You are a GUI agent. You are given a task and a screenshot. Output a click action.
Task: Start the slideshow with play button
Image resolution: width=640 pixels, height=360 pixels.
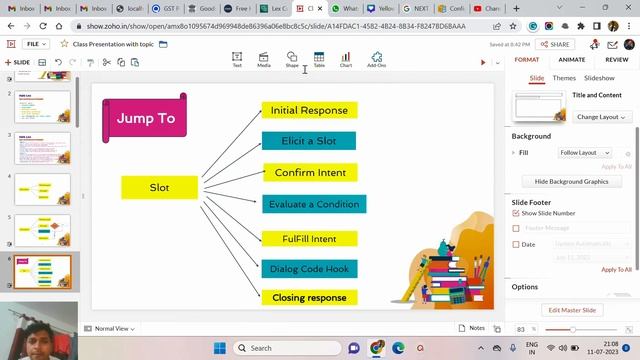(x=483, y=62)
